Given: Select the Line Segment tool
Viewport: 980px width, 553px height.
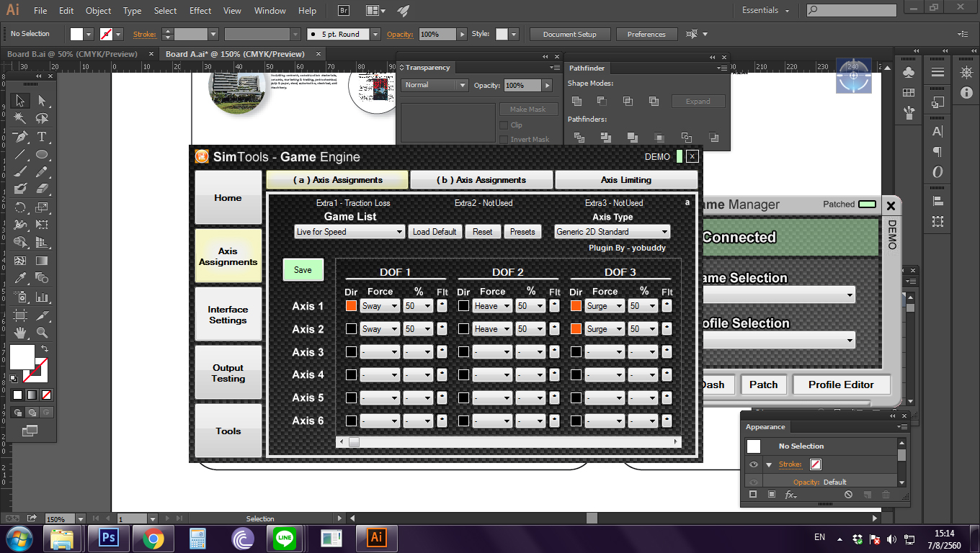Looking at the screenshot, I should point(20,154).
